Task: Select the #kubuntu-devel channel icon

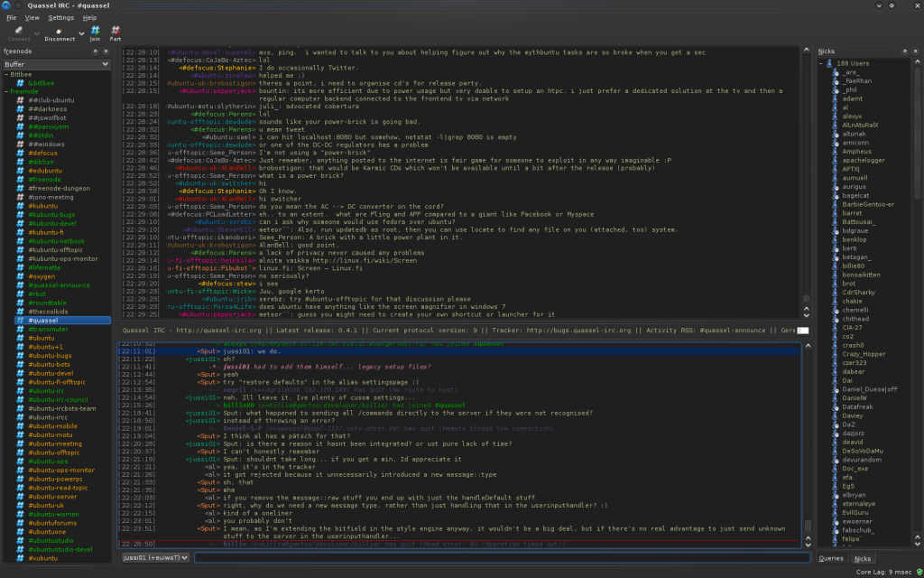Action: 20,223
